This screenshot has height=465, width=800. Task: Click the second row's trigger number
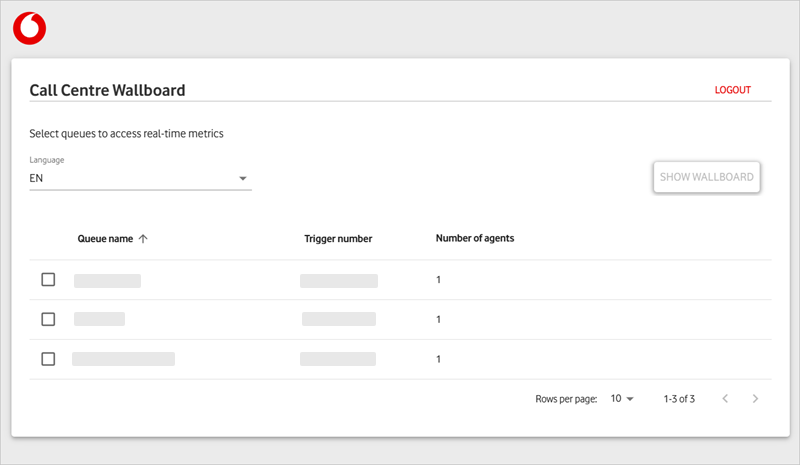click(339, 319)
